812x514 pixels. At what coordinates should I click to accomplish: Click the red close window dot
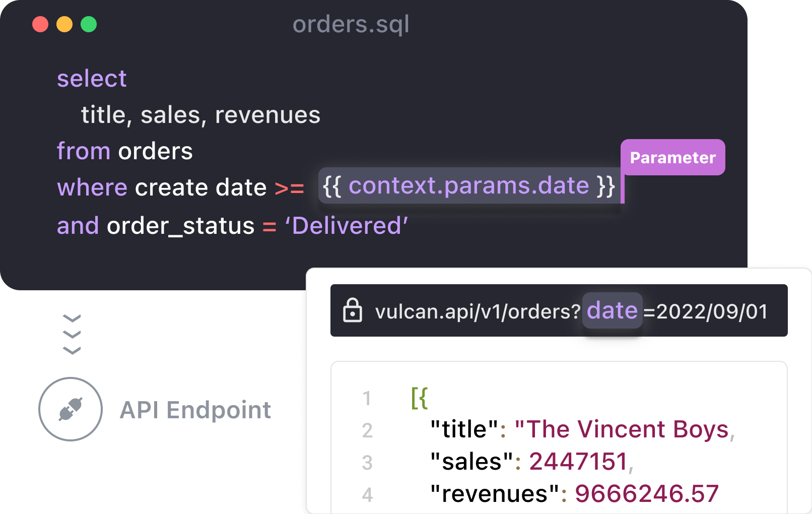coord(40,24)
